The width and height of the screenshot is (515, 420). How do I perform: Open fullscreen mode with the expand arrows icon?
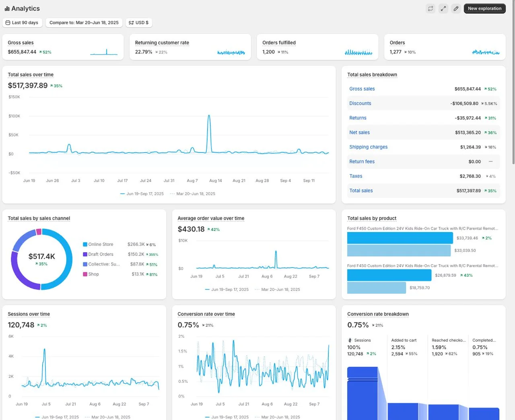click(443, 8)
